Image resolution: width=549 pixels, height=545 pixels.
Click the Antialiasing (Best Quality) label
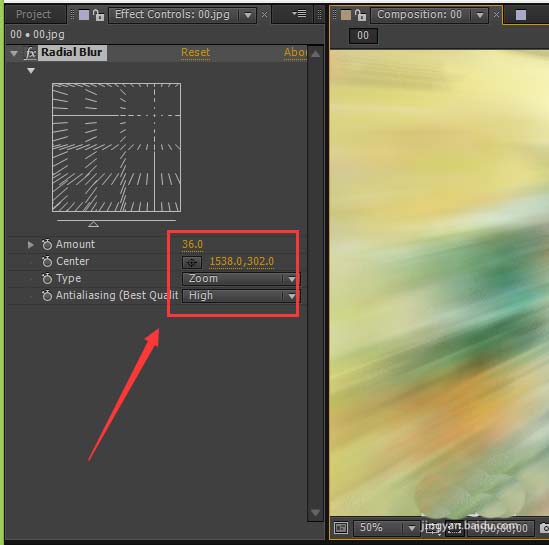(117, 296)
